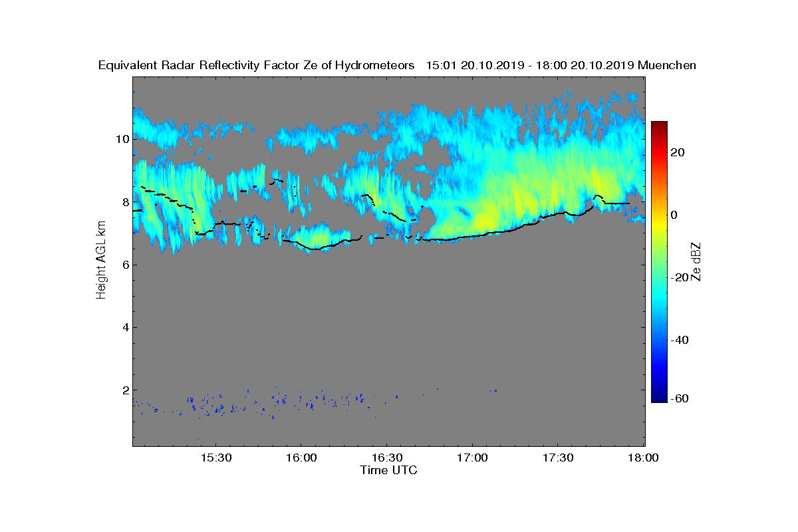Click the '20' colorbar tick label

point(678,152)
